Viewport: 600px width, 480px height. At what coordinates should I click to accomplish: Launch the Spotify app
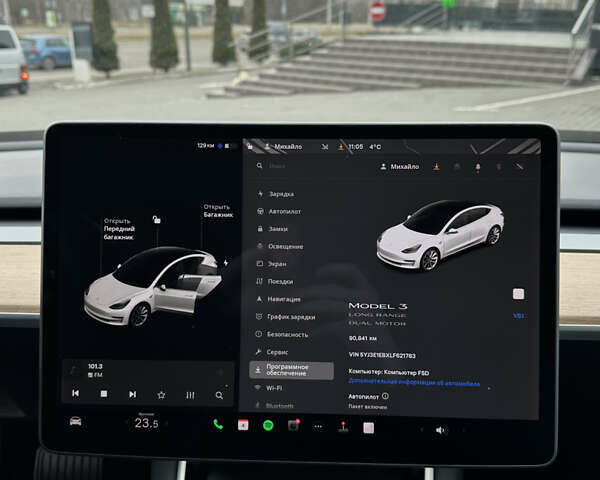(x=268, y=425)
